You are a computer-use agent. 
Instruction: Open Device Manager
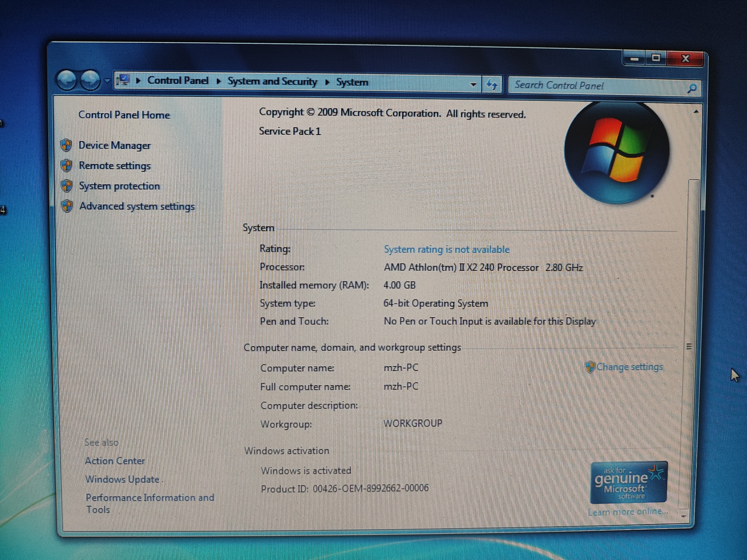coord(114,146)
